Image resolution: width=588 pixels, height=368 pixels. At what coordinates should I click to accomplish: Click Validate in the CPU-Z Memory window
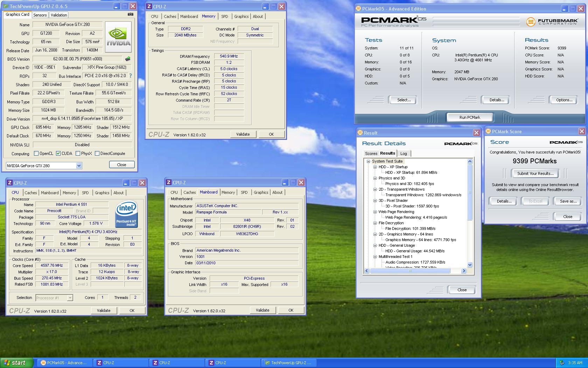[x=243, y=134]
